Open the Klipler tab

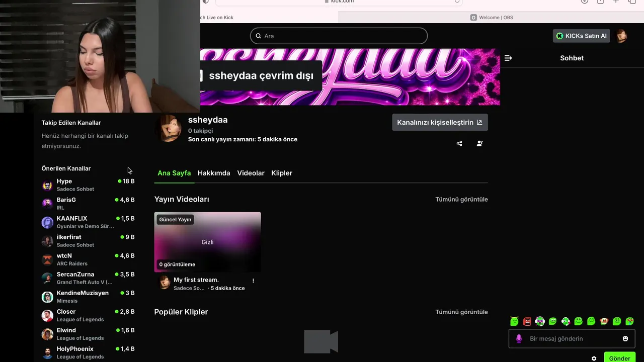point(282,173)
